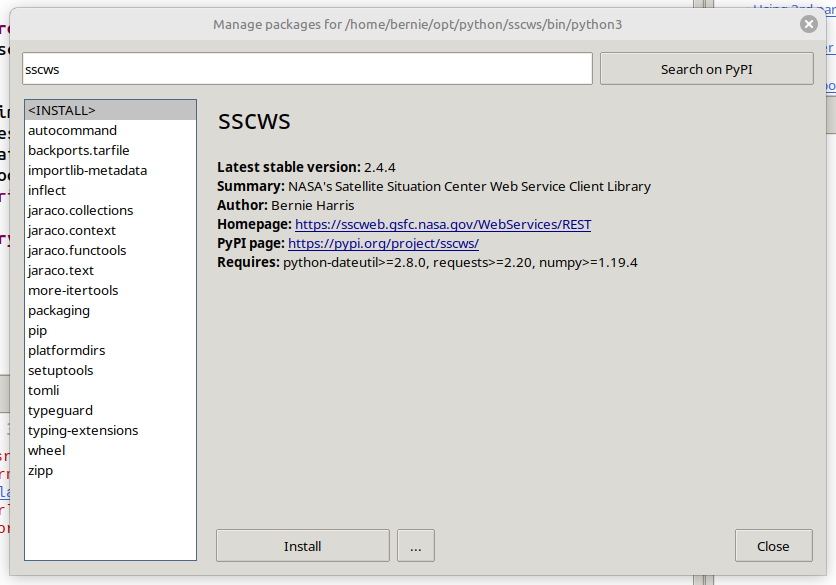Select typeguard package

pyautogui.click(x=110, y=411)
